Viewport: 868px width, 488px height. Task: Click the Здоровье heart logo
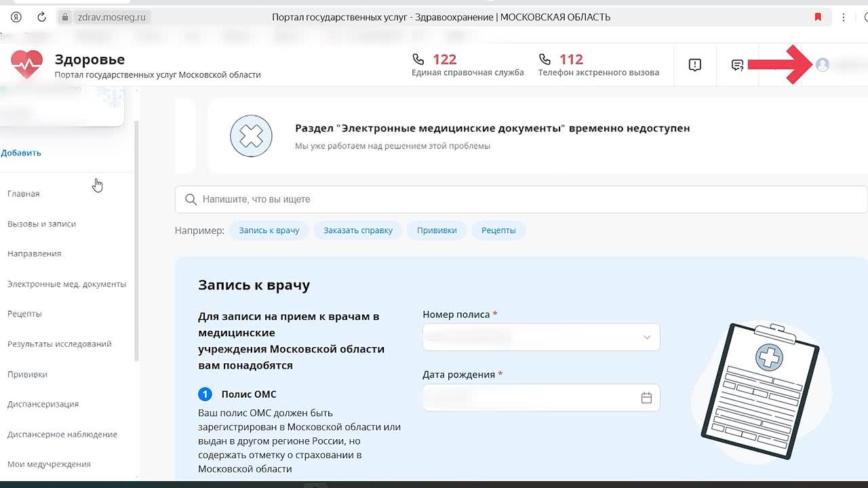click(26, 65)
